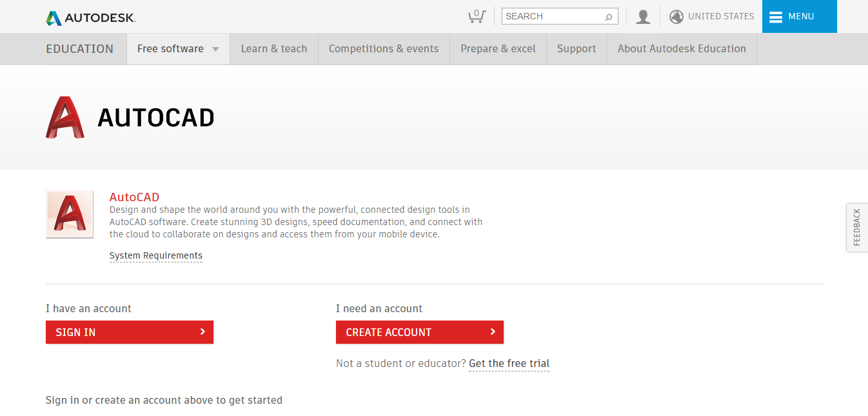This screenshot has width=868, height=416.
Task: Follow the Get the free trial link
Action: (509, 364)
